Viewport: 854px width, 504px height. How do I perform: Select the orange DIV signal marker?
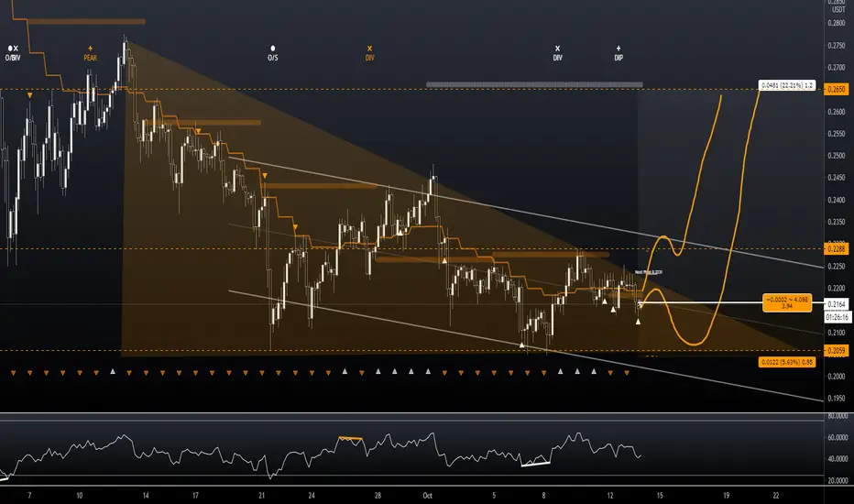(x=370, y=53)
